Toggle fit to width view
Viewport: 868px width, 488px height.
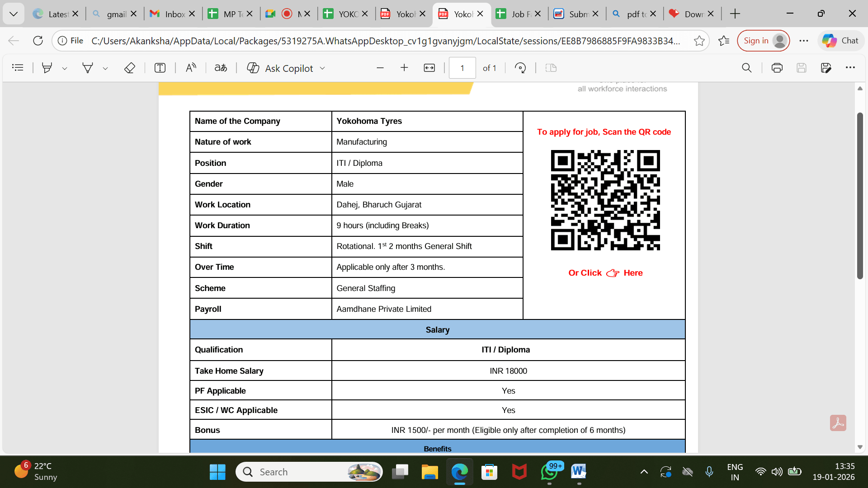point(429,68)
